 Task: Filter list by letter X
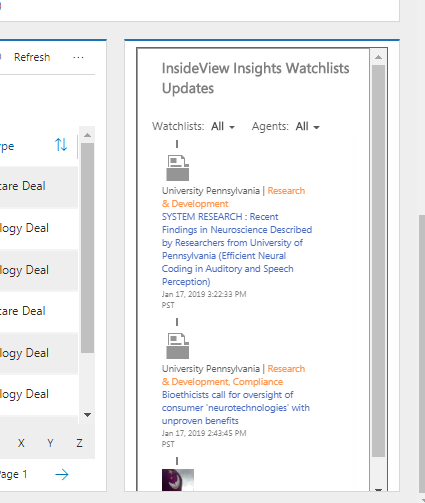tap(21, 443)
